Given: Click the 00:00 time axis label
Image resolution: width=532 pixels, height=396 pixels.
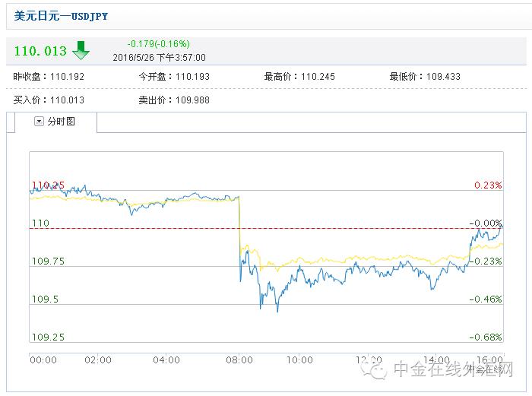Looking at the screenshot, I should 43,360.
